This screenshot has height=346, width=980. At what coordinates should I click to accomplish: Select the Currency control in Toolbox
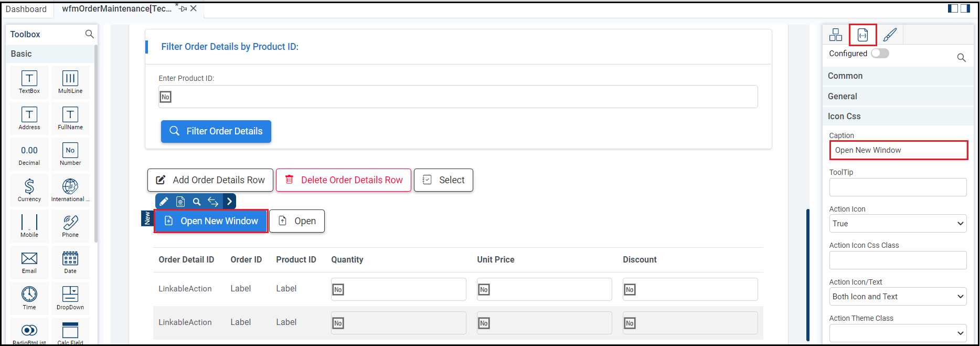click(29, 190)
